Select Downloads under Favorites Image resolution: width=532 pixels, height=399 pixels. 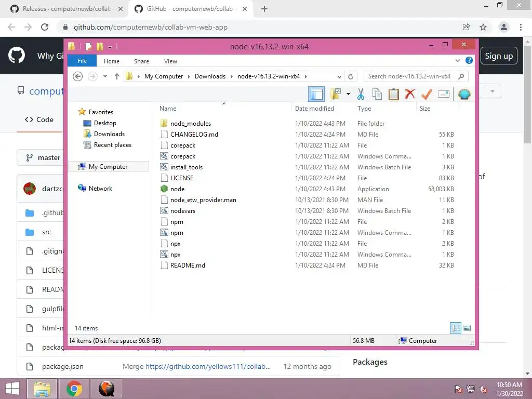(109, 134)
